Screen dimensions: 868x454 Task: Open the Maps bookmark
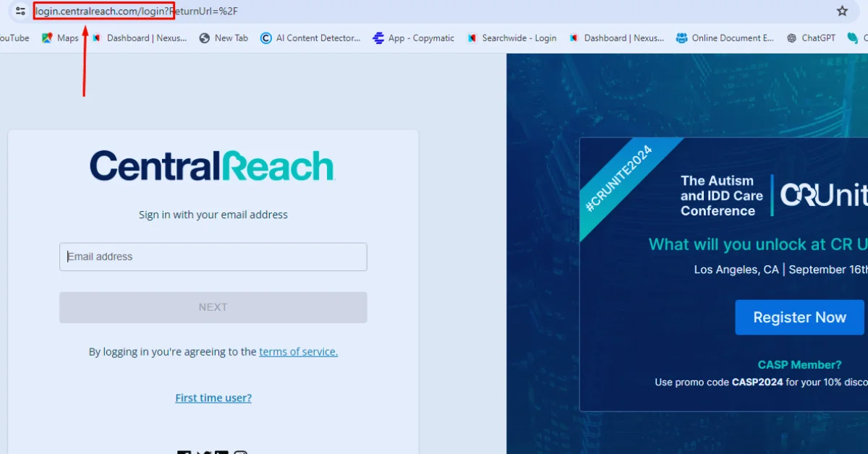pos(60,38)
